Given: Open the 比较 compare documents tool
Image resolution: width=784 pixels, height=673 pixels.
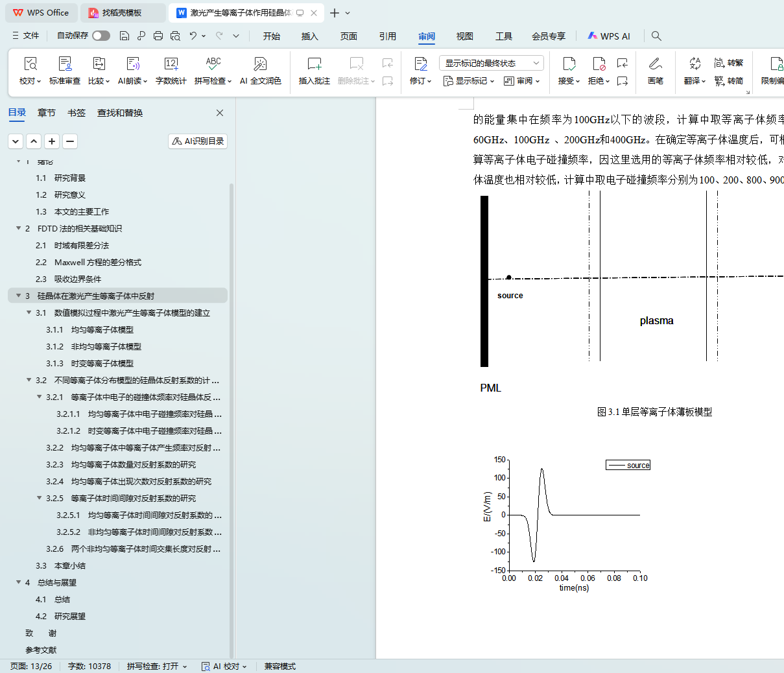Looking at the screenshot, I should pyautogui.click(x=99, y=64).
